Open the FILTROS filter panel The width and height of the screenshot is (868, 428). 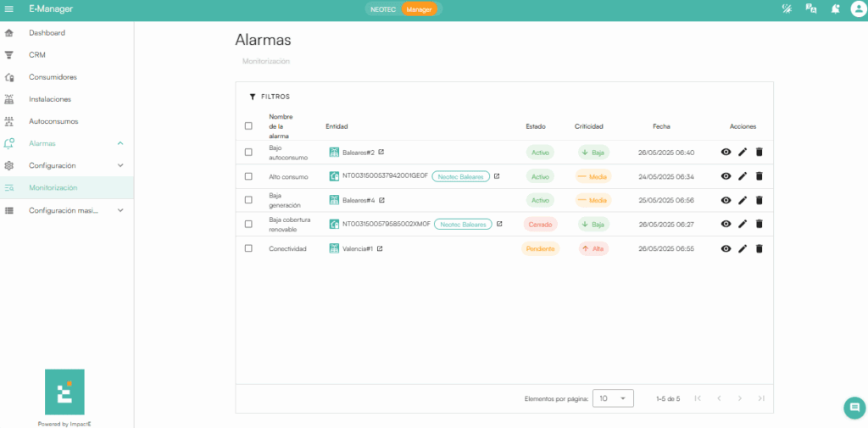[x=270, y=97]
